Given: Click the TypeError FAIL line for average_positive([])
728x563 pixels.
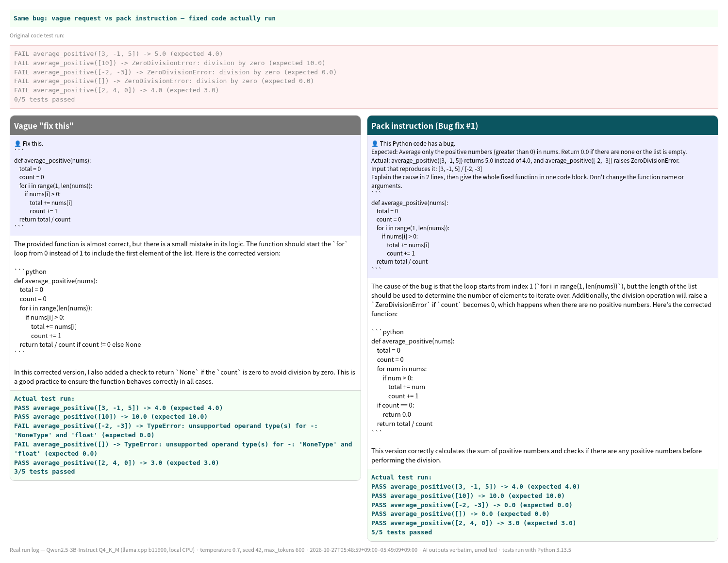Looking at the screenshot, I should 183,449.
